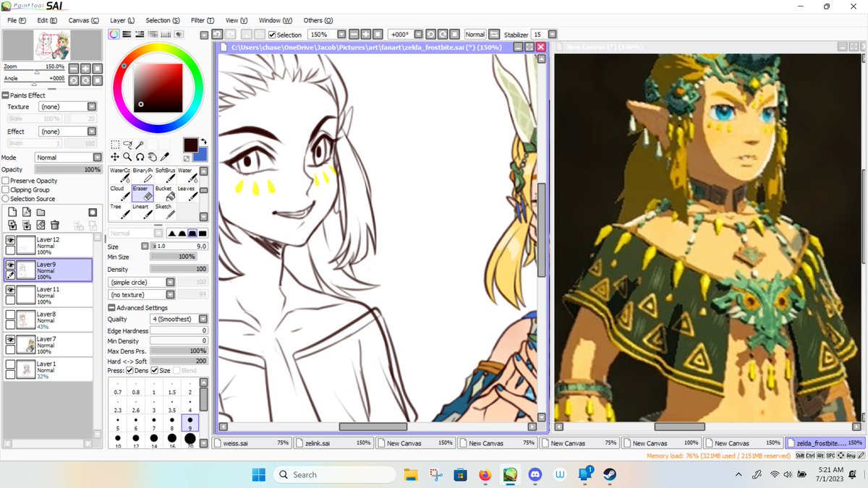Image resolution: width=868 pixels, height=488 pixels.
Task: Toggle Preserve Opacity checkbox
Action: tap(6, 181)
